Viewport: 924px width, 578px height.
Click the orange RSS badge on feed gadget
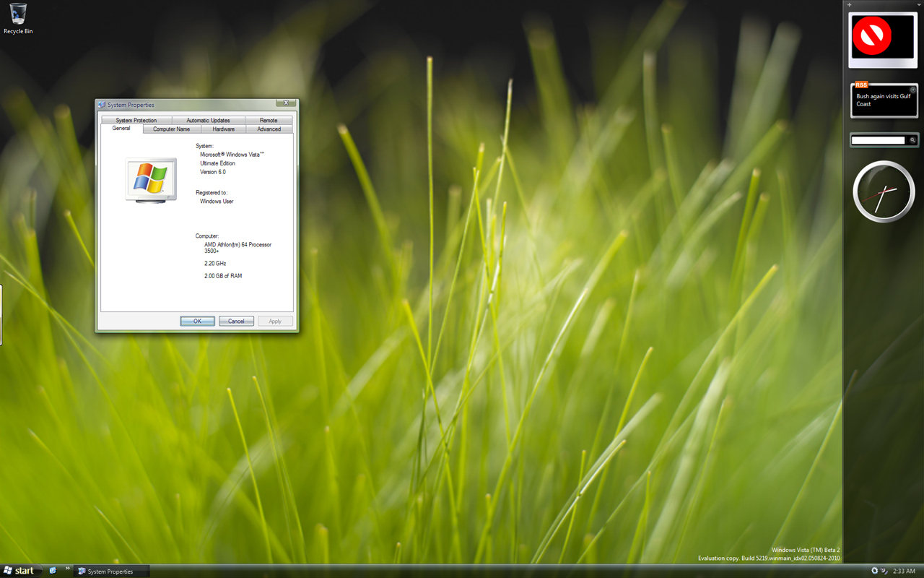click(x=860, y=85)
